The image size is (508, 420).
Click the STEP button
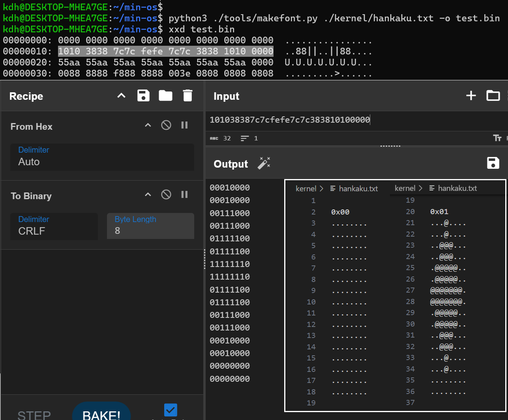(x=34, y=415)
